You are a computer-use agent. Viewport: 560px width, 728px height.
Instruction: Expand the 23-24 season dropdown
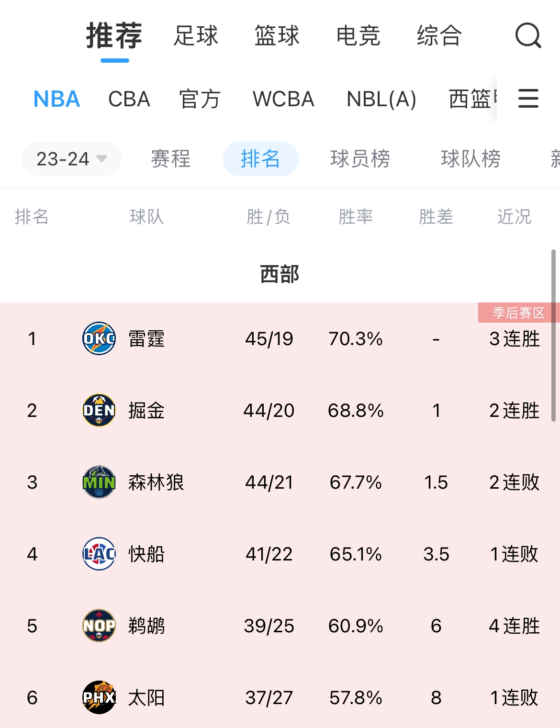[71, 159]
